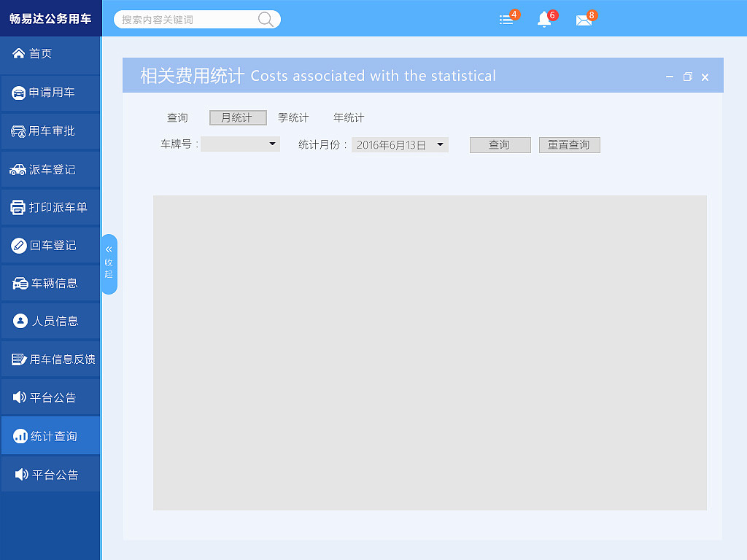Open the 车牌号 license plate dropdown
The height and width of the screenshot is (560, 747).
tap(241, 144)
